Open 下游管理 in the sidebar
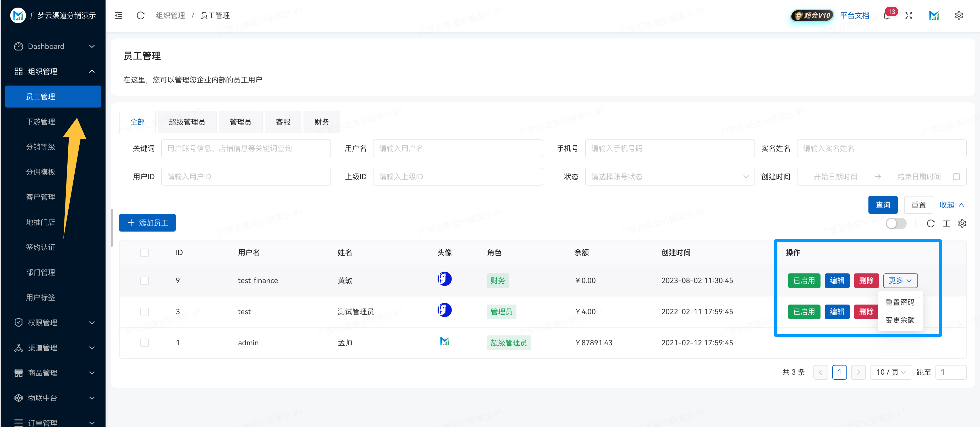 [x=40, y=122]
